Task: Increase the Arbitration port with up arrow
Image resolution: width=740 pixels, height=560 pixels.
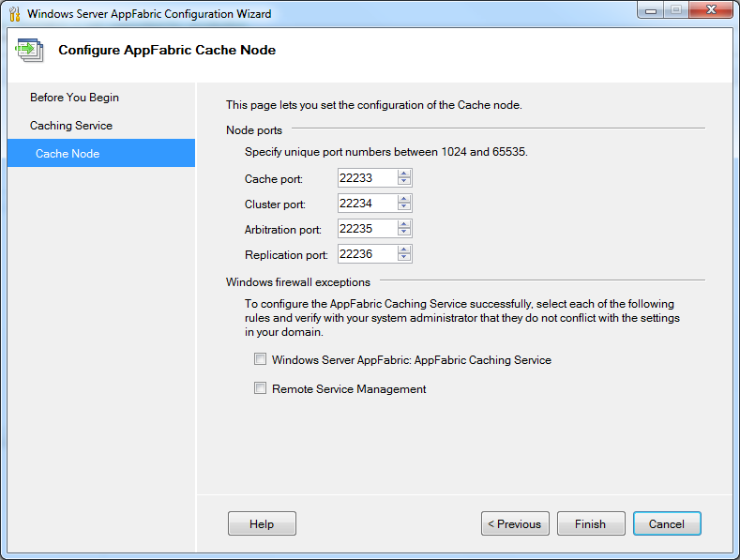Action: [x=403, y=225]
